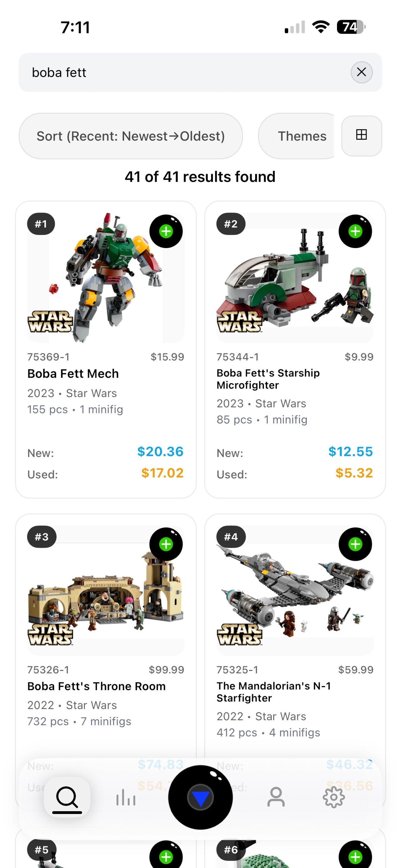Clear the search field with the X
This screenshot has height=868, width=401.
[361, 72]
